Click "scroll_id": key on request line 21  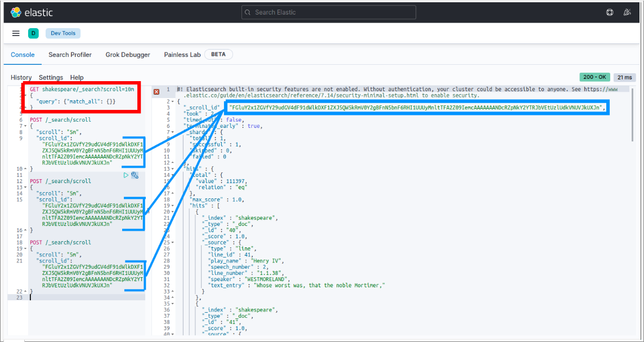54,261
